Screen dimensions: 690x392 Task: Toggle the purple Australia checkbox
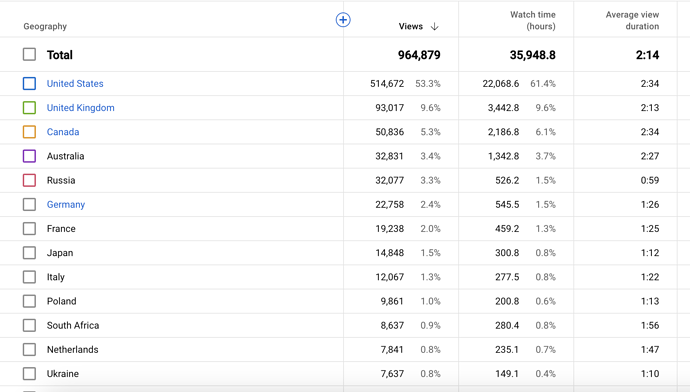pos(29,156)
